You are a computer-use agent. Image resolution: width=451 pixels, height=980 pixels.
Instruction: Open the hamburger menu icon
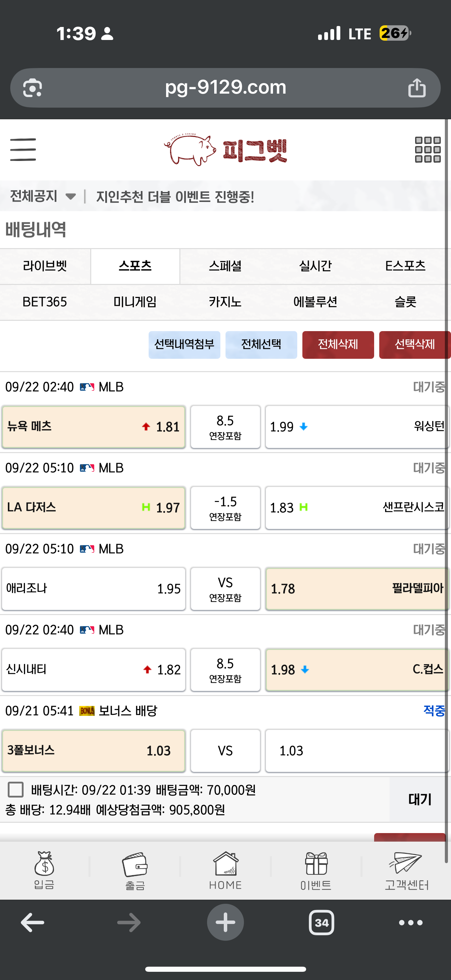coord(23,150)
